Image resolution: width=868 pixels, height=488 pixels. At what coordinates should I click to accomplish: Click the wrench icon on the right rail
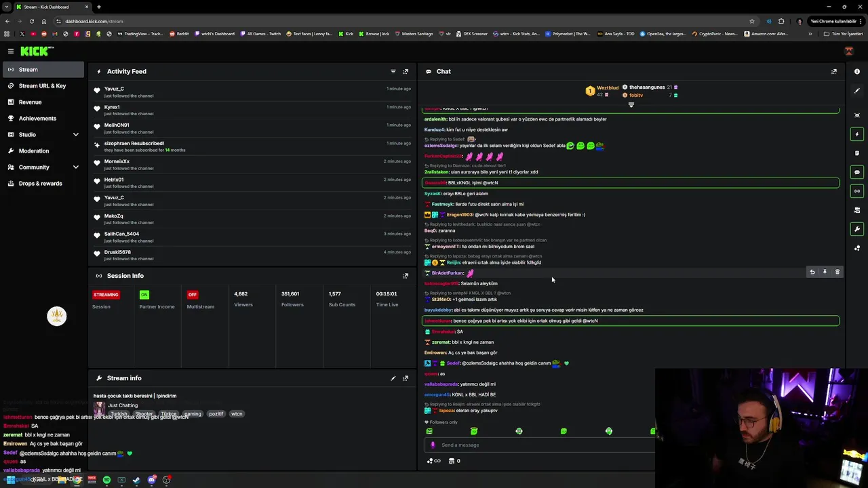[857, 229]
